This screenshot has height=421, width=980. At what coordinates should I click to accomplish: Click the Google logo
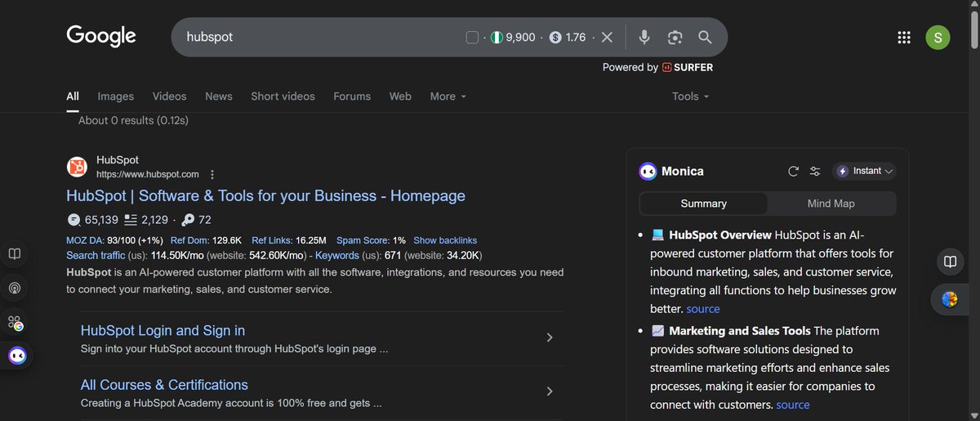click(x=101, y=36)
